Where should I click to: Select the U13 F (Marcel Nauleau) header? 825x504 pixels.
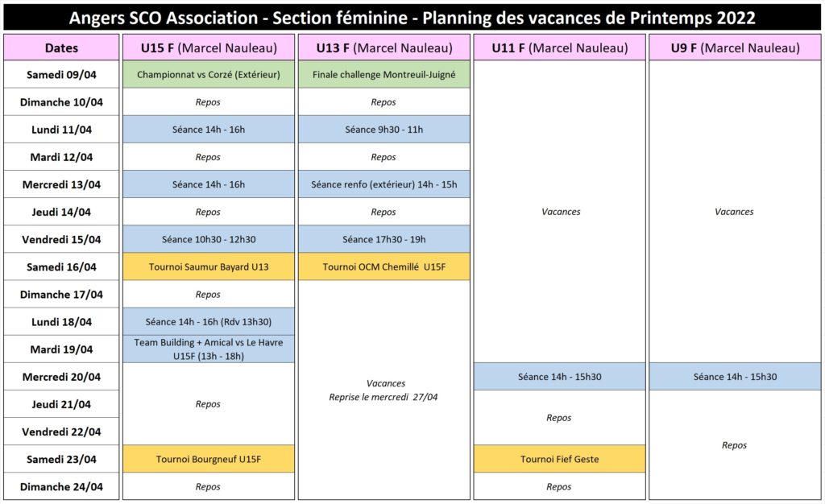384,48
